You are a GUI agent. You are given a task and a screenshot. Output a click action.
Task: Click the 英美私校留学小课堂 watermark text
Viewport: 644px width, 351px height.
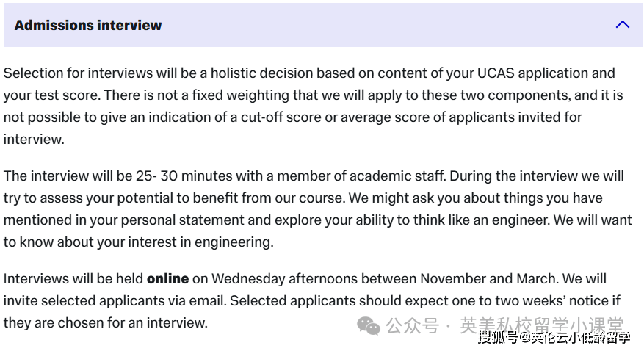click(x=541, y=325)
